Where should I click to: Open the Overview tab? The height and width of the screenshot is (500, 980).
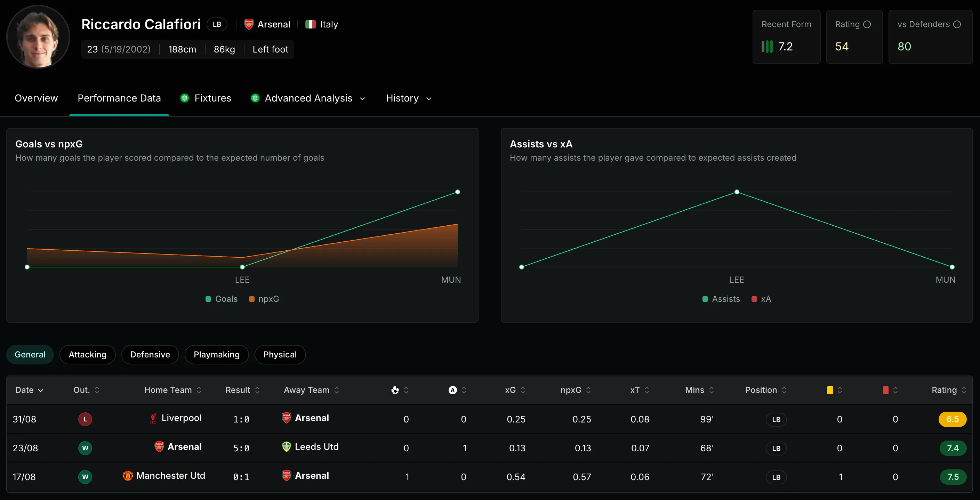[36, 98]
